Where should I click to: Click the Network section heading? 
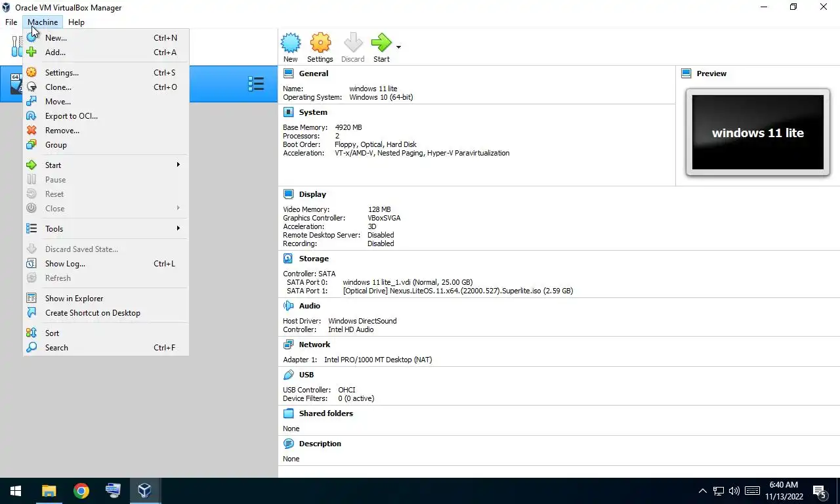pos(314,345)
